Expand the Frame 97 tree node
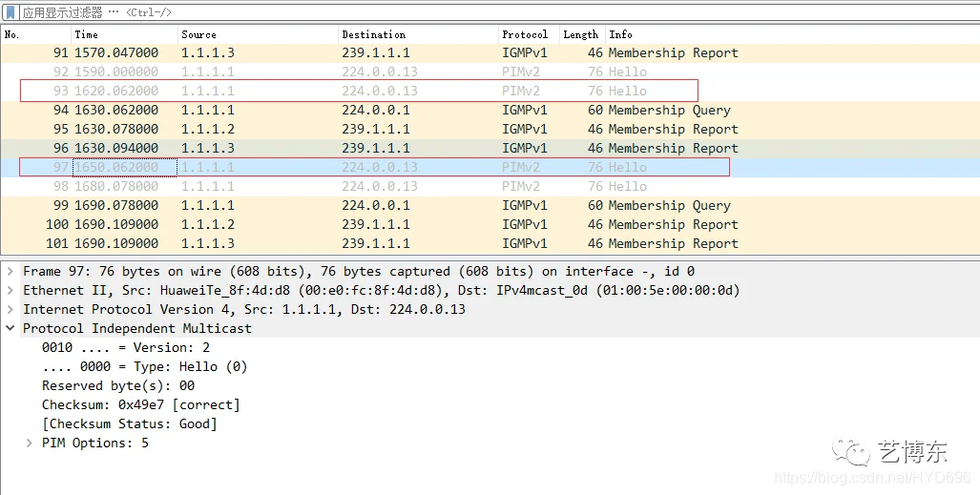980x495 pixels. [10, 271]
